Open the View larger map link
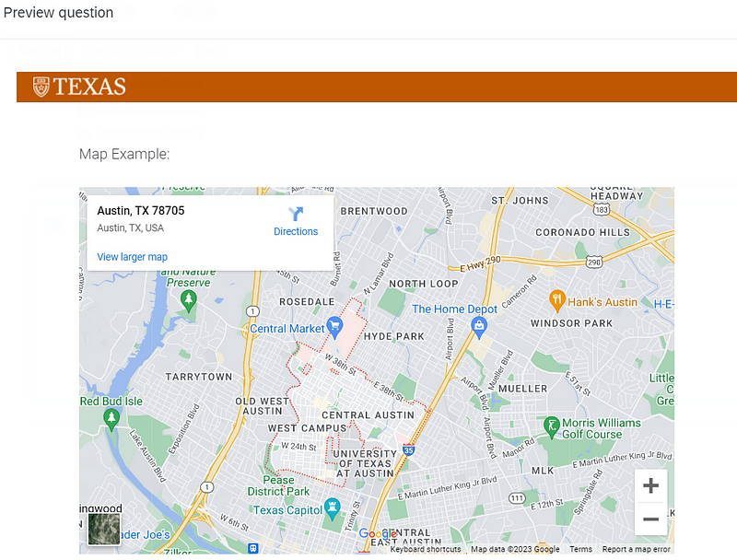The image size is (737, 560). (132, 257)
